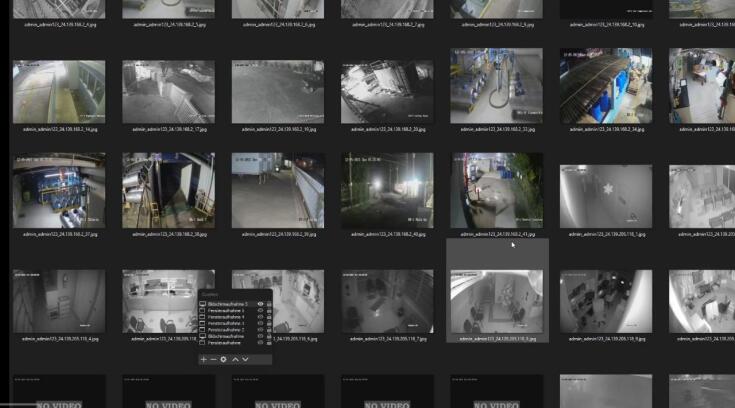The width and height of the screenshot is (735, 408).
Task: Click file name ending 168.2_7.jpg
Action: tap(388, 24)
